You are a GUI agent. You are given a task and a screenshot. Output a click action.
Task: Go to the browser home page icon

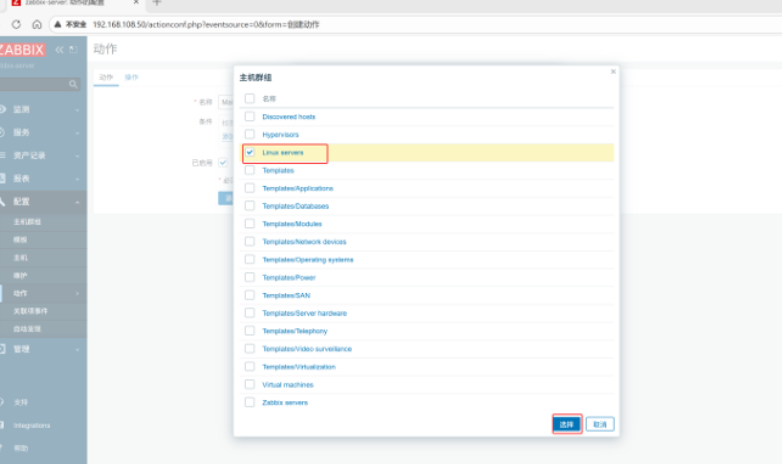(37, 24)
